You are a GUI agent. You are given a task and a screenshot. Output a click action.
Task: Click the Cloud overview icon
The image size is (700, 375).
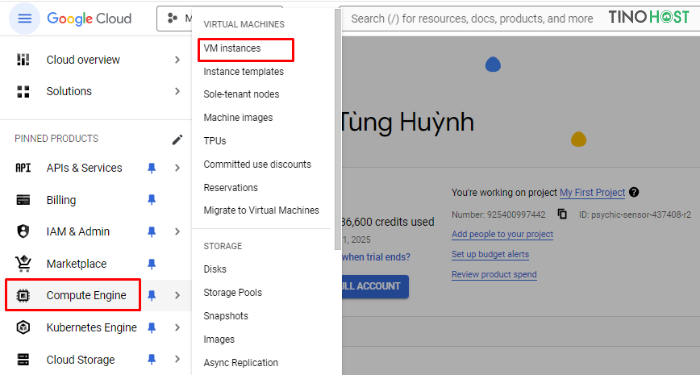pyautogui.click(x=23, y=59)
